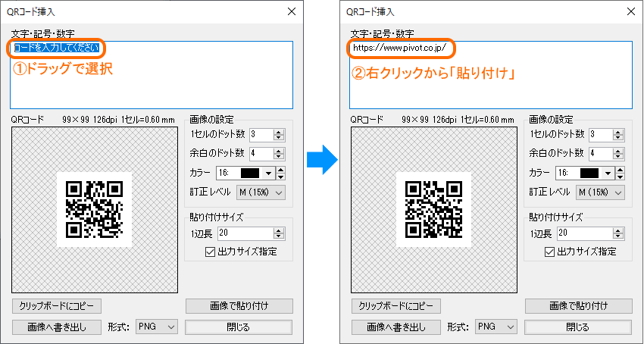Image resolution: width=644 pixels, height=344 pixels.
Task: Open 訂正レベル M (15%) dropdown, left dialog
Action: (x=261, y=192)
